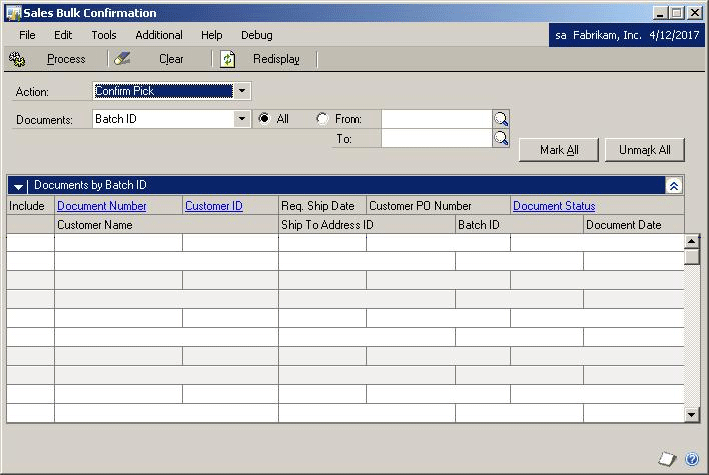Open lookup magnifier for From field
Viewport: 709px width, 475px height.
[x=501, y=119]
